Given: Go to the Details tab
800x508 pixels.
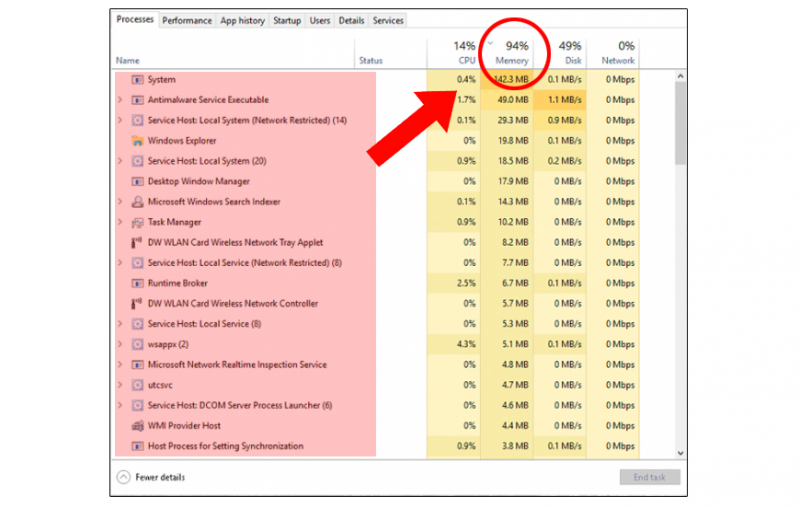Looking at the screenshot, I should coord(352,20).
